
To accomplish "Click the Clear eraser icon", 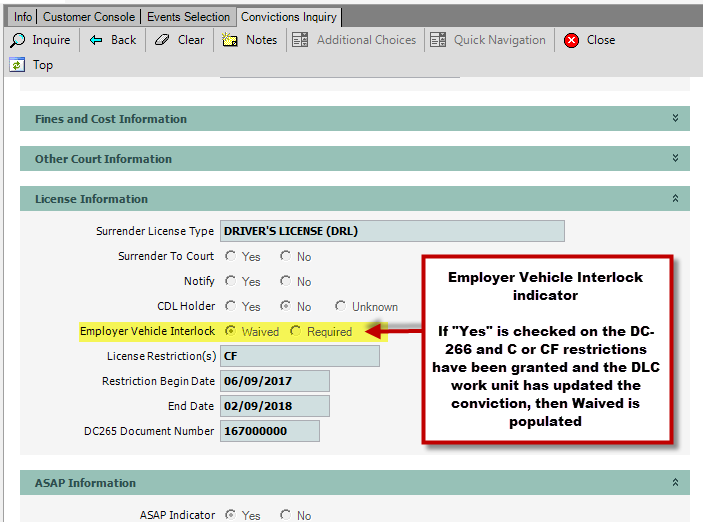I will point(162,40).
